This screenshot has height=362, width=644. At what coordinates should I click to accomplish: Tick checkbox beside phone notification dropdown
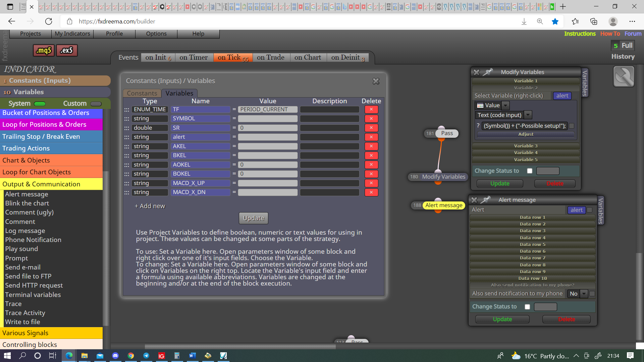[592, 294]
